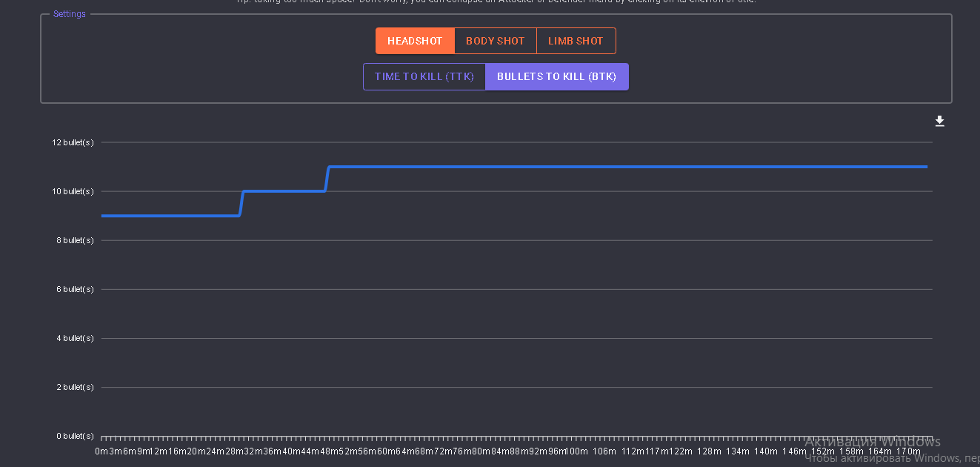Screen dimensions: 980x467
Task: Click the 106m x-axis label
Action: 604,451
